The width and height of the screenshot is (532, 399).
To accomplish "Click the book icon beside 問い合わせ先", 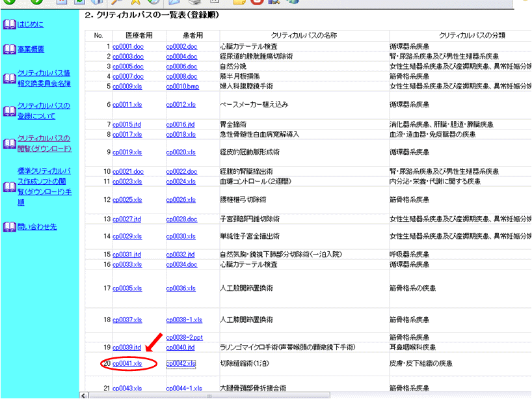I will 9,227.
